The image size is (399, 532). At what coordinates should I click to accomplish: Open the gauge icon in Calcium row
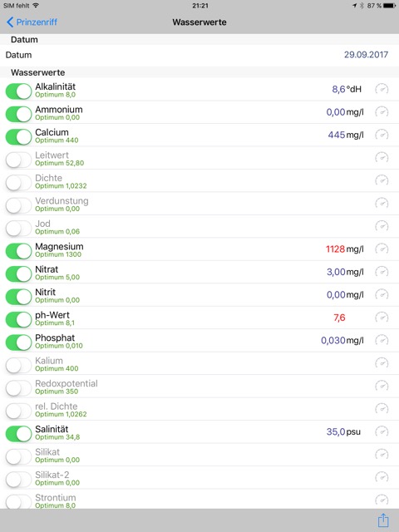point(382,135)
